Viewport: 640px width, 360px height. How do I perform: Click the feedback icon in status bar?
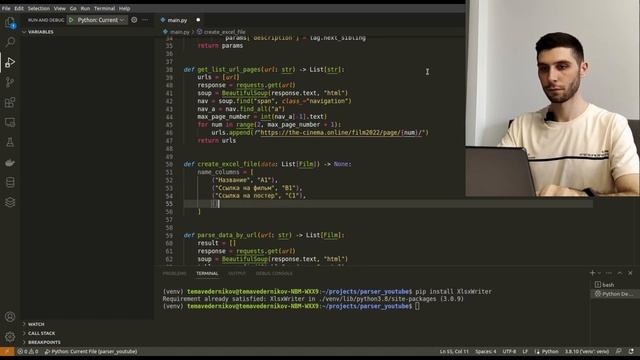[x=619, y=351]
